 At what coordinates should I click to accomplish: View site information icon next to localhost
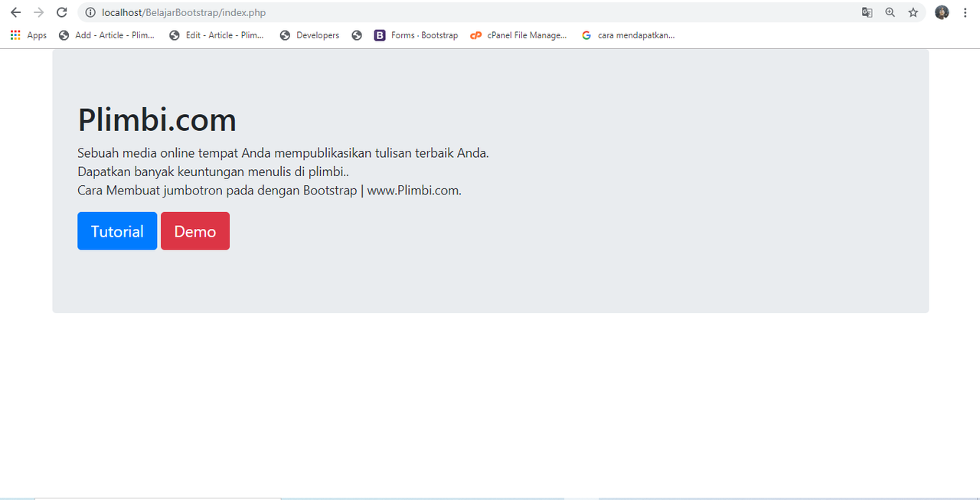tap(90, 12)
